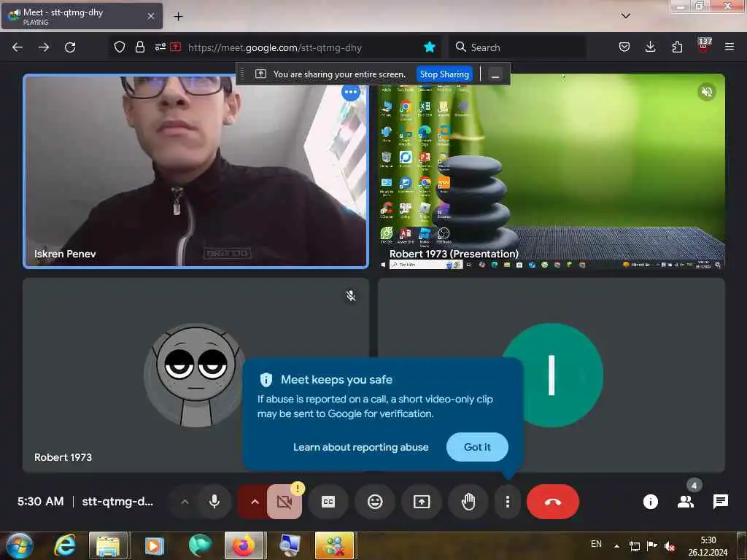Open a new browser tab

click(178, 17)
